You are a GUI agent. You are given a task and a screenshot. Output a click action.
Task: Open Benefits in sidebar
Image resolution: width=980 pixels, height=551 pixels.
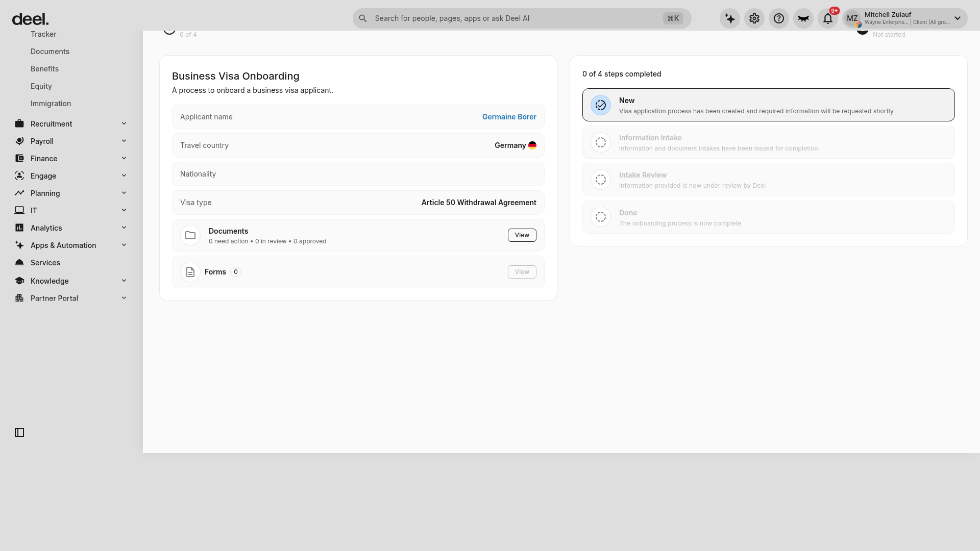point(44,69)
